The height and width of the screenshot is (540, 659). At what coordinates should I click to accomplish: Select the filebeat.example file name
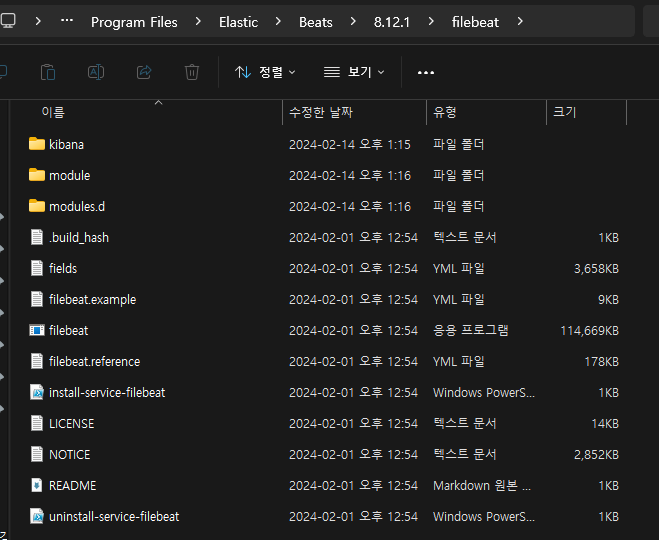coord(92,299)
